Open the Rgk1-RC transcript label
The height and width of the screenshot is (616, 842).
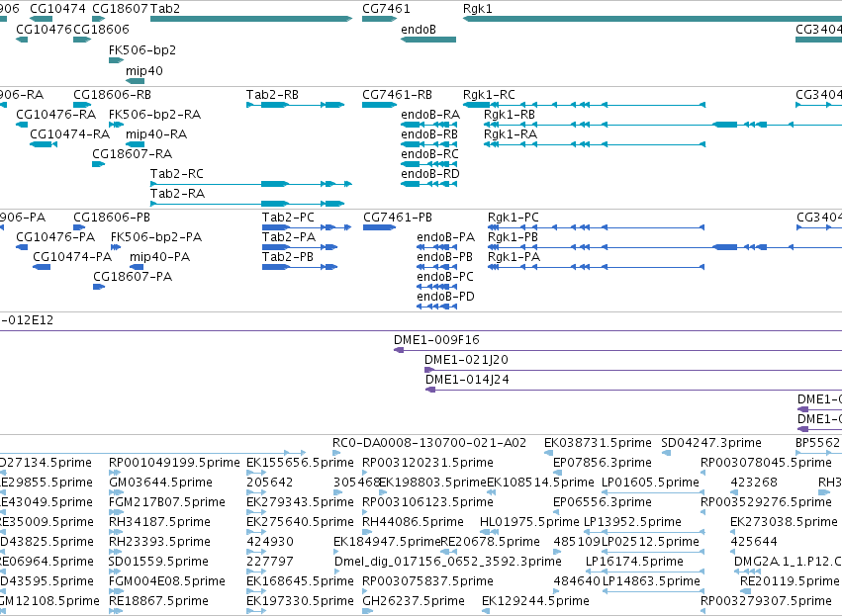489,95
